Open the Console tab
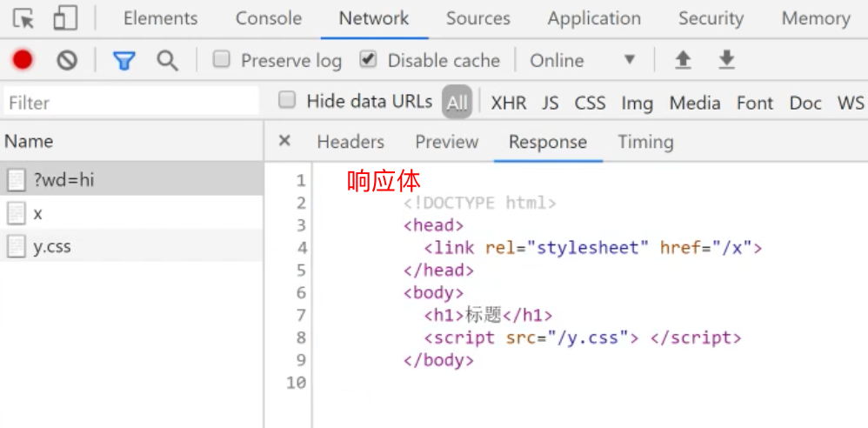Viewport: 868px width, 428px height. pyautogui.click(x=269, y=18)
